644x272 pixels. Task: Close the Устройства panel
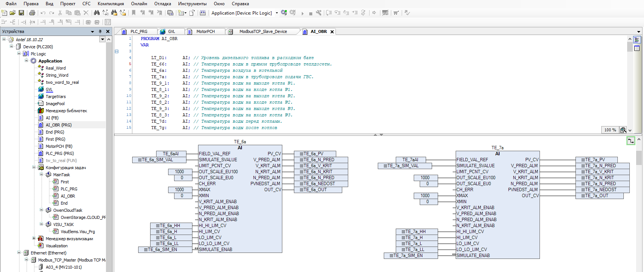pyautogui.click(x=108, y=31)
